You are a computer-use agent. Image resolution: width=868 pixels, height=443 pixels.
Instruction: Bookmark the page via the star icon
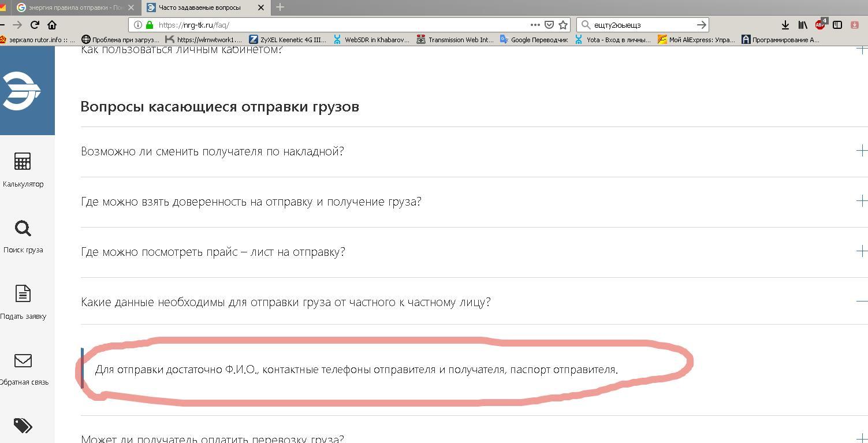click(562, 25)
